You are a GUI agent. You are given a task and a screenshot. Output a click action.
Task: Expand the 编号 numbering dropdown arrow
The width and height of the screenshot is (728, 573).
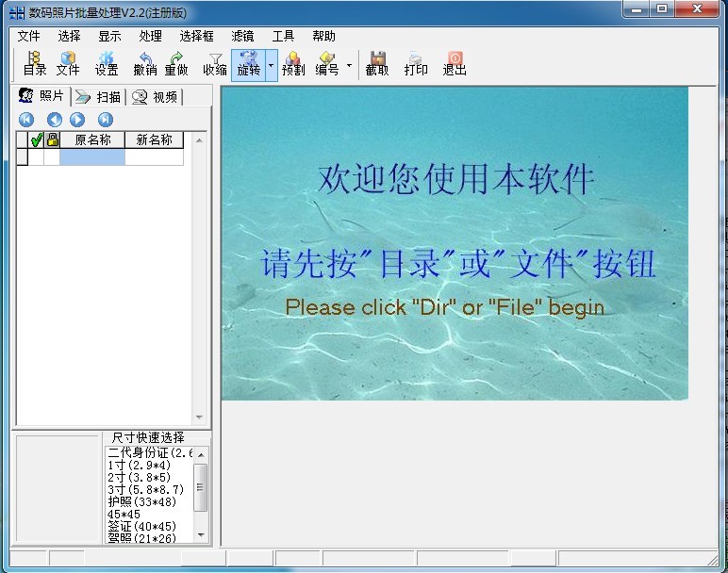(349, 66)
